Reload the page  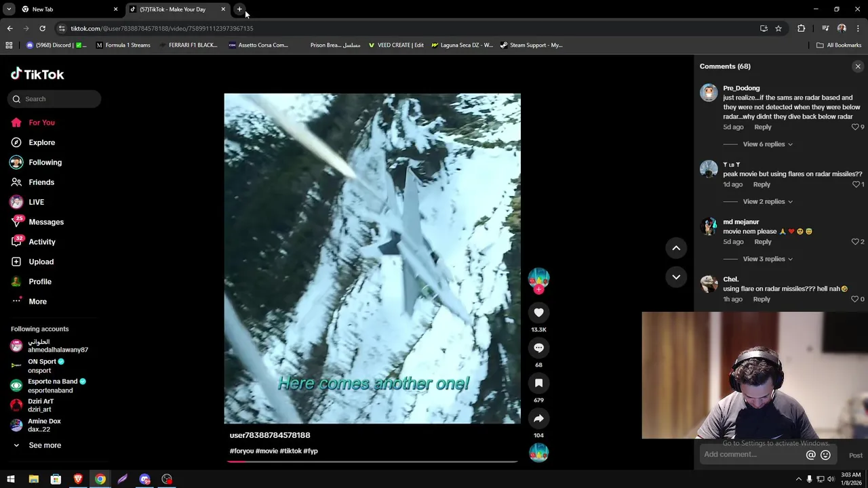click(x=42, y=28)
